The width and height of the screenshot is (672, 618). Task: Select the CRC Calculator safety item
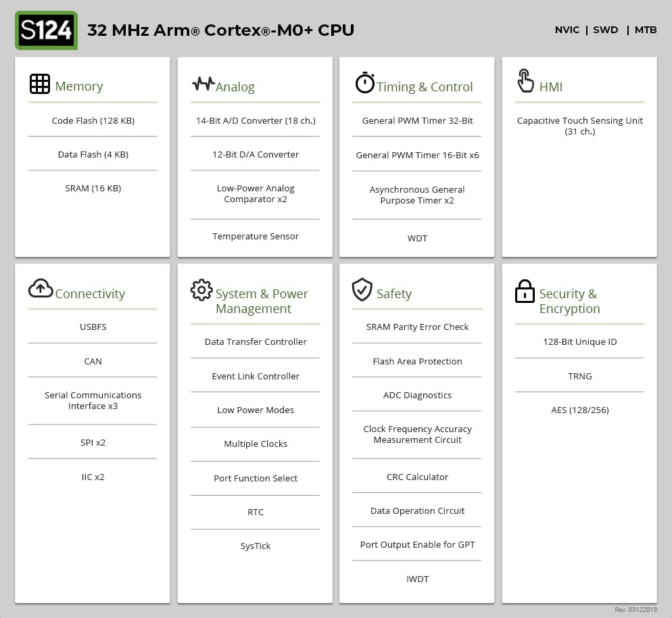click(417, 477)
